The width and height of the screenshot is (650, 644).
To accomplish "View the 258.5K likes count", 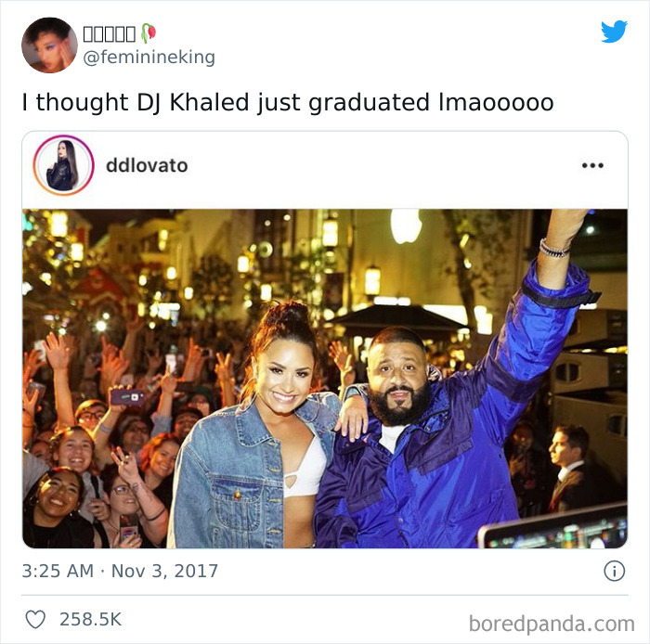I will [90, 619].
